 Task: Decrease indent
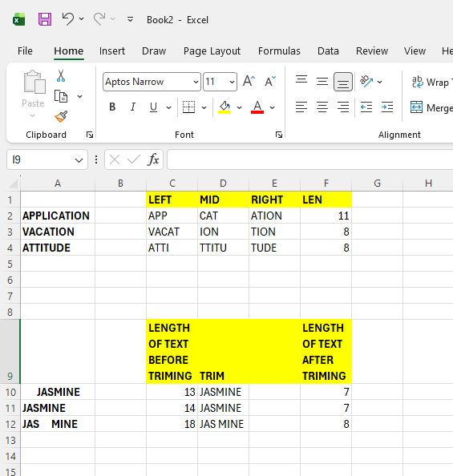click(x=366, y=107)
